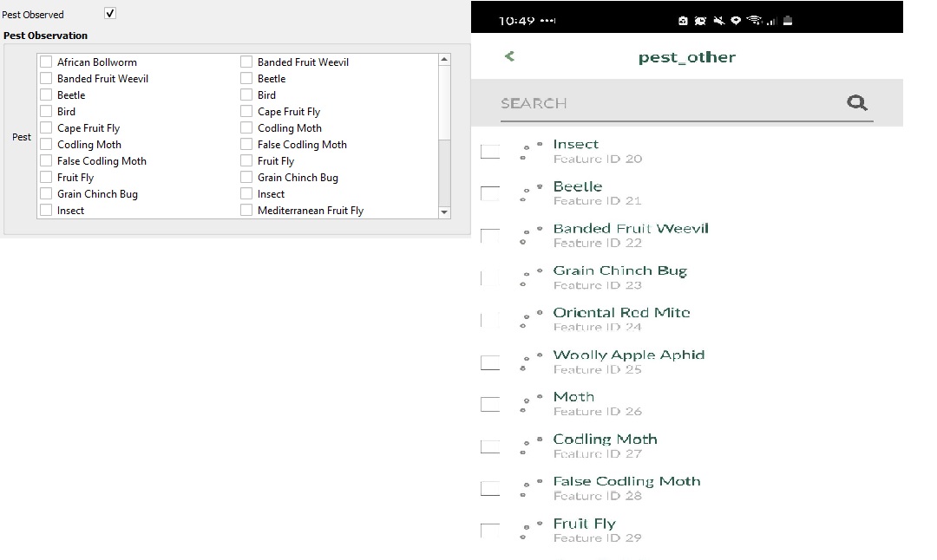Check Cape Fruit Fly in left column
This screenshot has height=560, width=937.
tap(45, 127)
